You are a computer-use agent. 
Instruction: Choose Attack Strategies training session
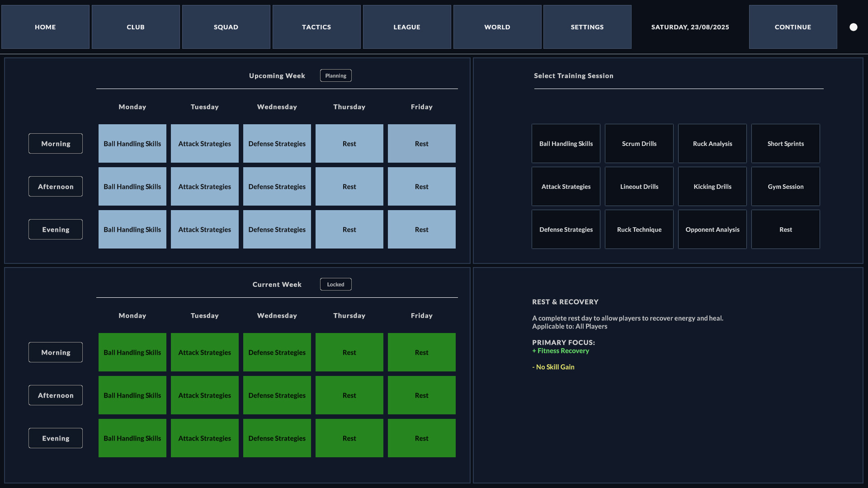[x=566, y=187]
